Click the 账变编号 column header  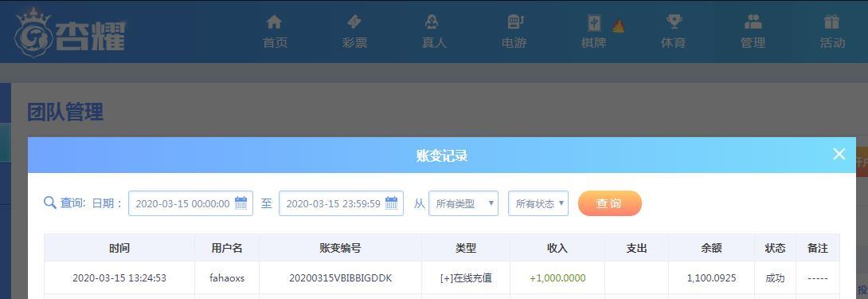tap(341, 248)
